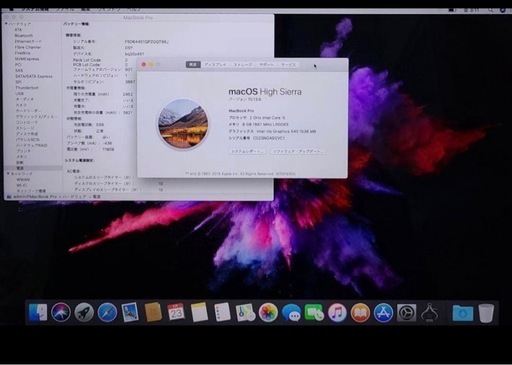Viewport: 512px width, 365px height.
Task: Select the 概要 tab in About window
Action: (x=193, y=64)
